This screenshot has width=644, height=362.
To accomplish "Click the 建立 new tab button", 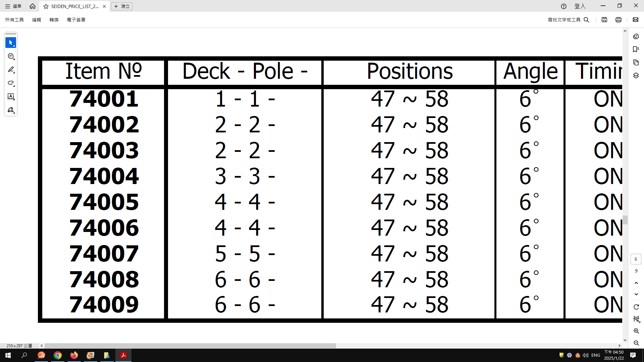I will [x=122, y=6].
